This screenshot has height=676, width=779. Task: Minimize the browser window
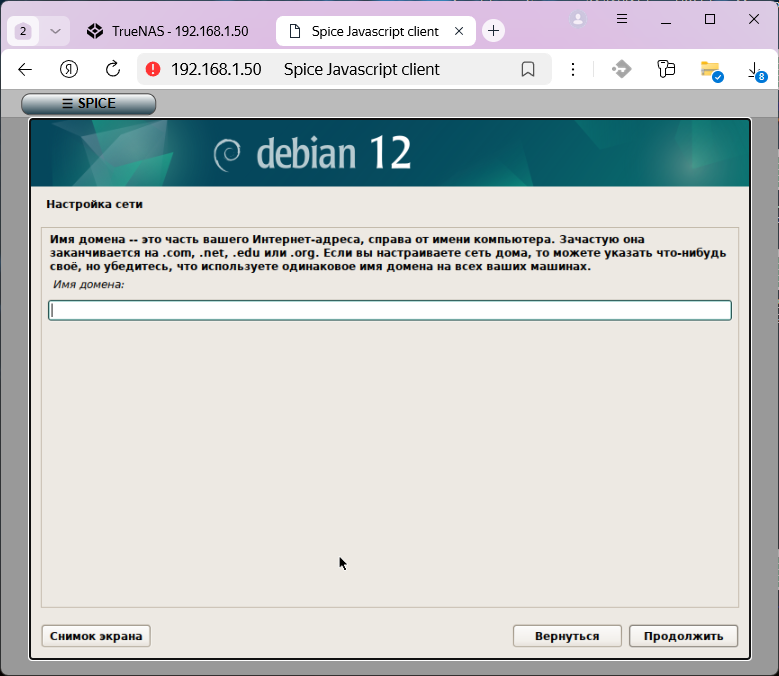tap(666, 20)
